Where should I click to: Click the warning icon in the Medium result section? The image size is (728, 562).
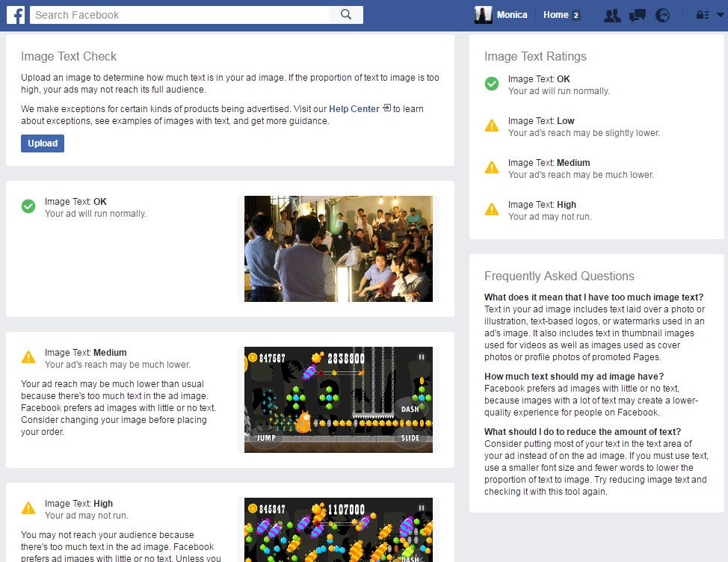click(28, 357)
